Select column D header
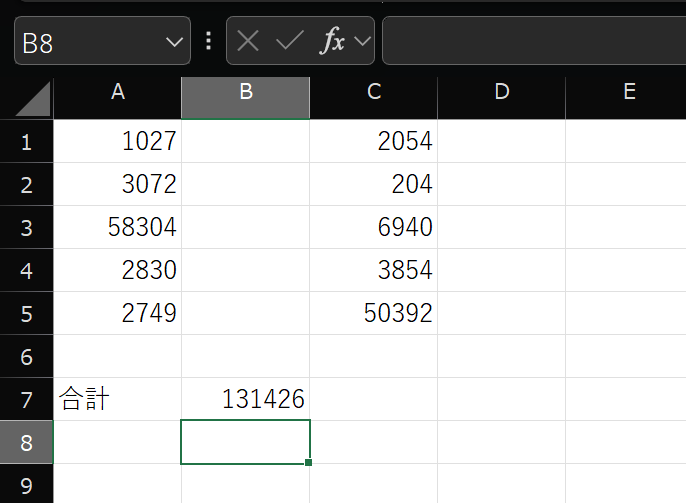This screenshot has height=503, width=686. (501, 92)
